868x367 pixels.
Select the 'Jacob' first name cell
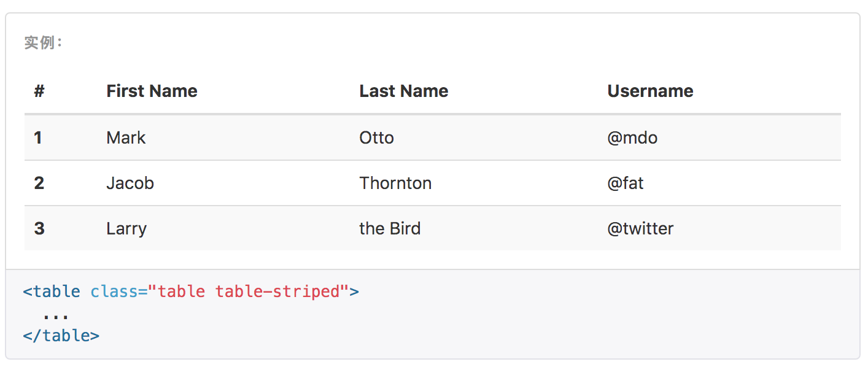(130, 183)
